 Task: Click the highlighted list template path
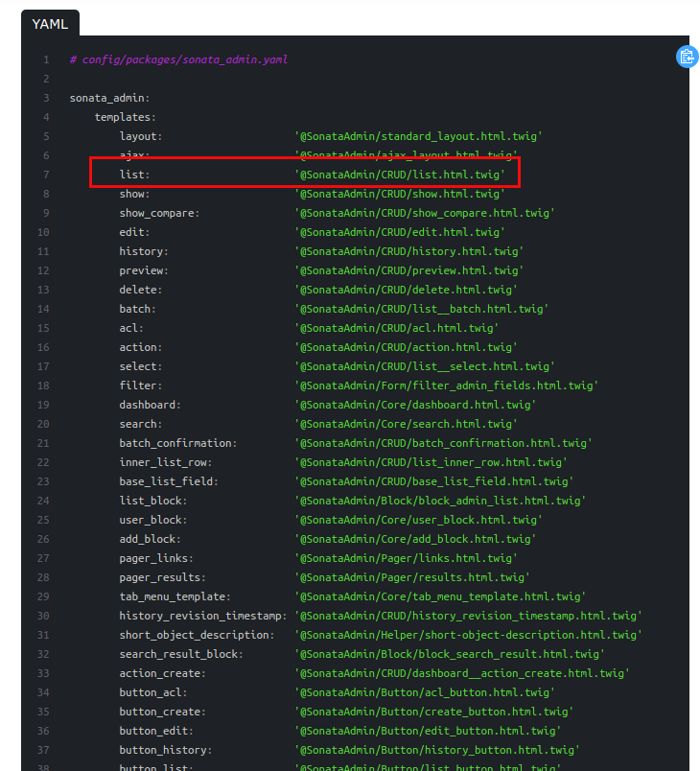(401, 175)
